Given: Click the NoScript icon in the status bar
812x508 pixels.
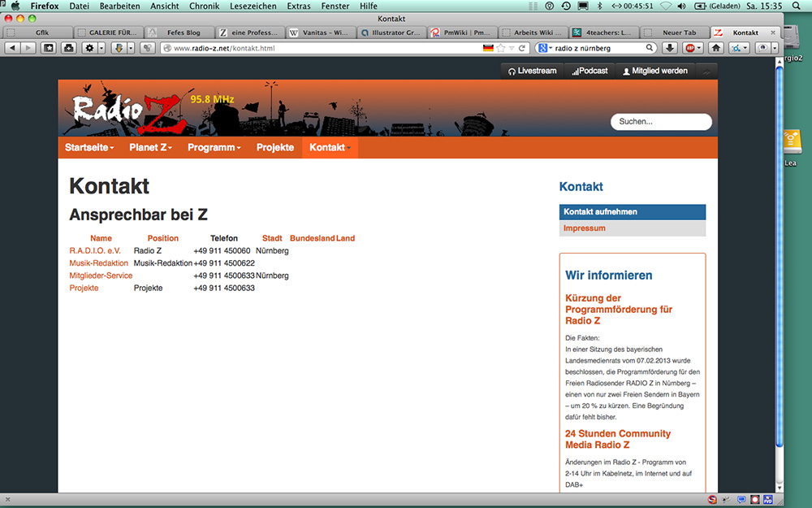Looking at the screenshot, I should click(x=711, y=499).
